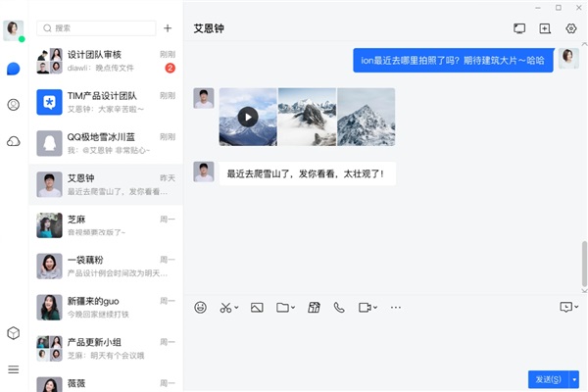Open the apps cube icon in sidebar

tap(14, 333)
